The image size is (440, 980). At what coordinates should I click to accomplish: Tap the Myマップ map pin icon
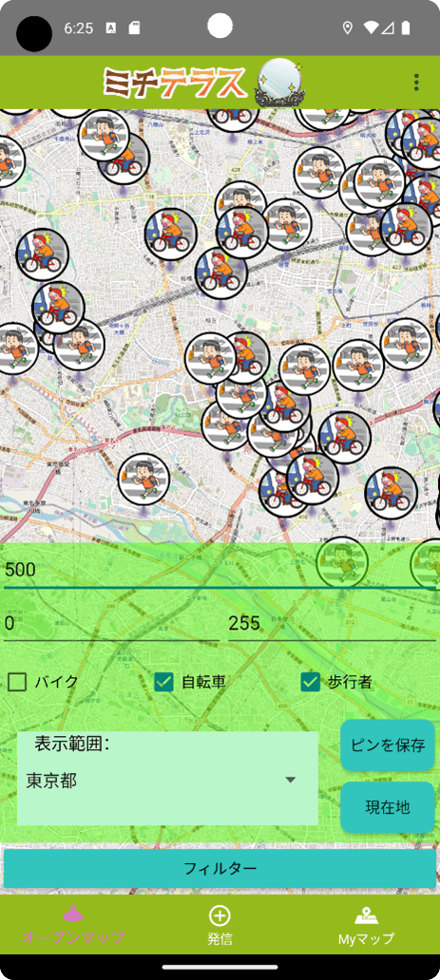coord(366,915)
